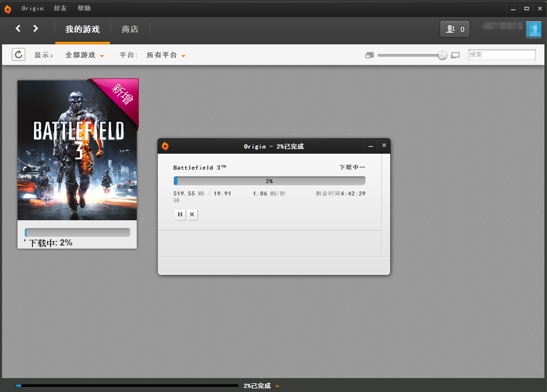The image size is (547, 392).
Task: Click the 搜索 search field
Action: tap(502, 55)
